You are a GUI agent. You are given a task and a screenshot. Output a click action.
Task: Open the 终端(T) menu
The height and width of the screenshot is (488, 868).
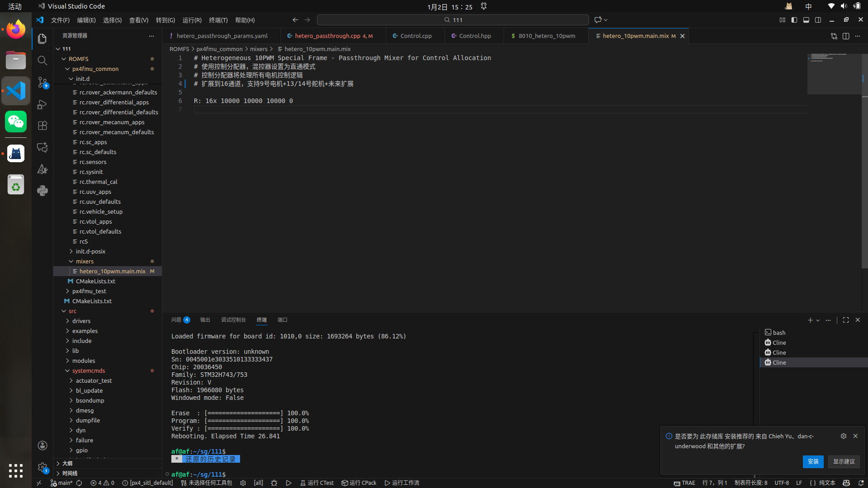click(x=218, y=20)
